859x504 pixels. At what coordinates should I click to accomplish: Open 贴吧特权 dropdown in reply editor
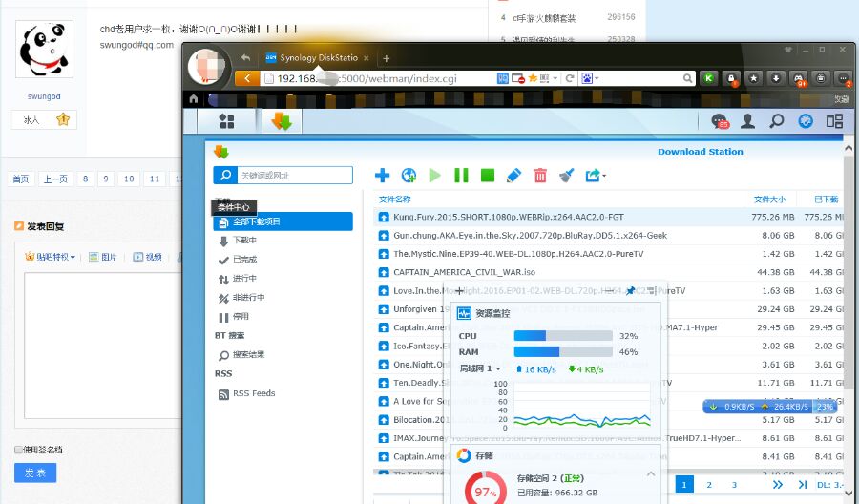click(x=50, y=257)
